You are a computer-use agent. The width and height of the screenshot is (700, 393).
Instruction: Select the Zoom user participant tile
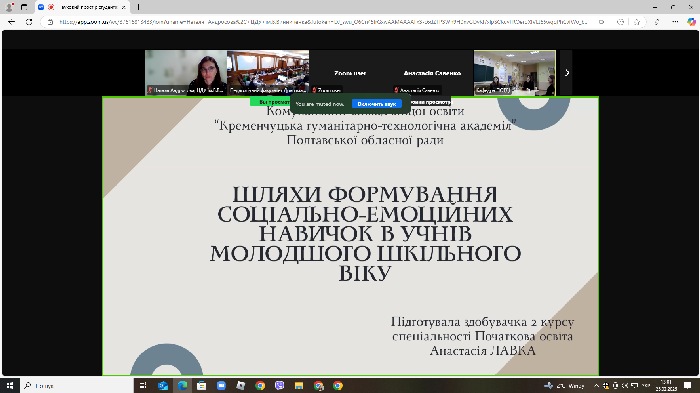click(350, 73)
